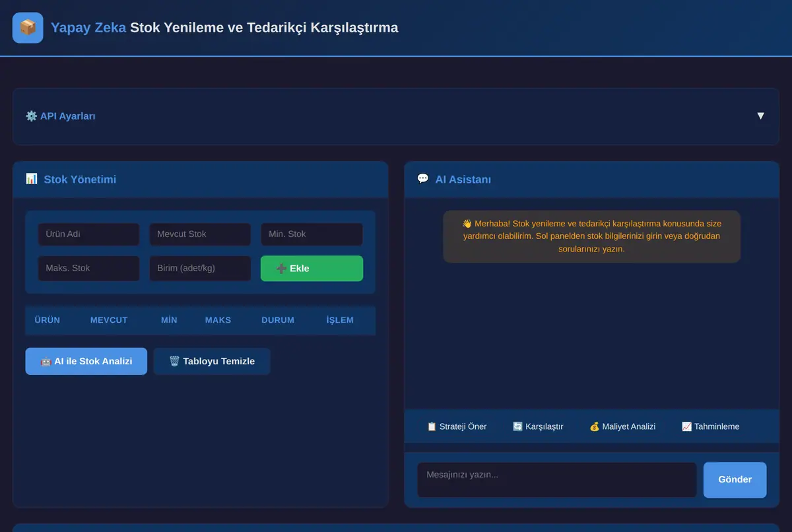The height and width of the screenshot is (532, 792).
Task: Run AI ile Stok Analizi
Action: coord(86,361)
